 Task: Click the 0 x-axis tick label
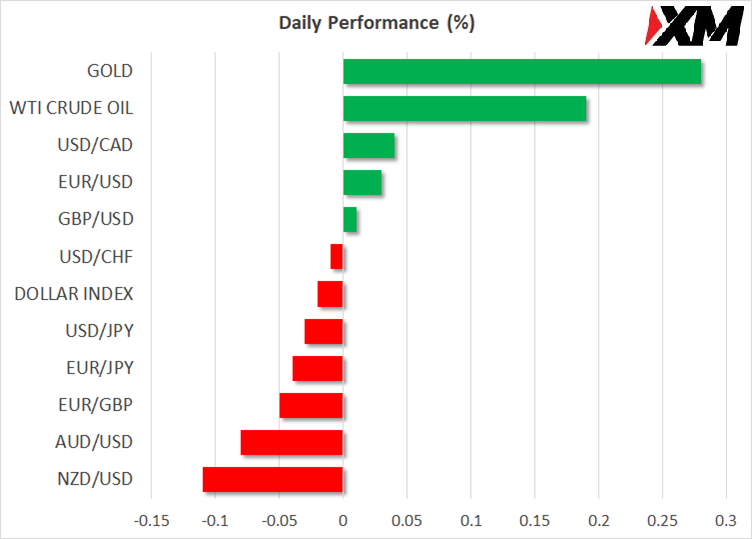pos(343,521)
